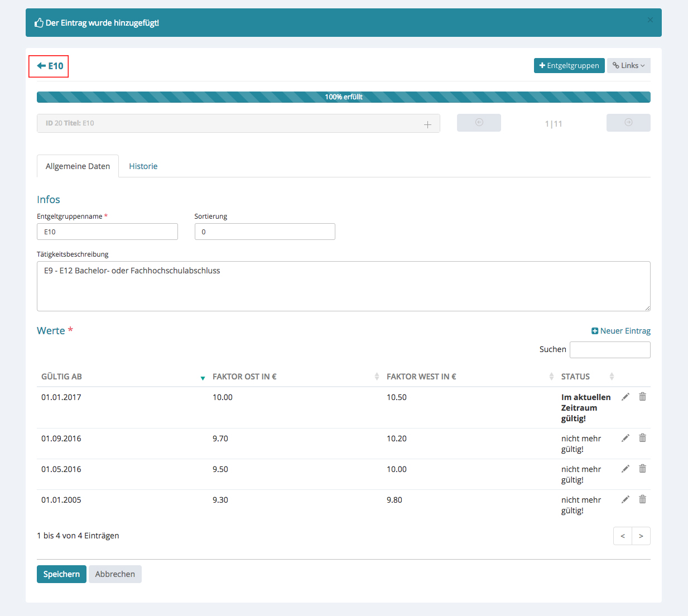The image size is (688, 616).
Task: Click the 100% erfüllt progress bar
Action: tap(344, 97)
